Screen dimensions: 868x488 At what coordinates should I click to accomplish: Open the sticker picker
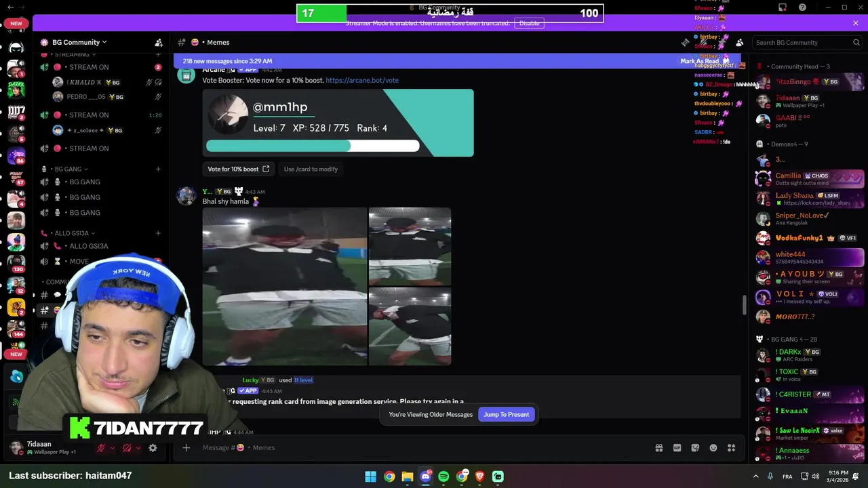click(x=695, y=447)
